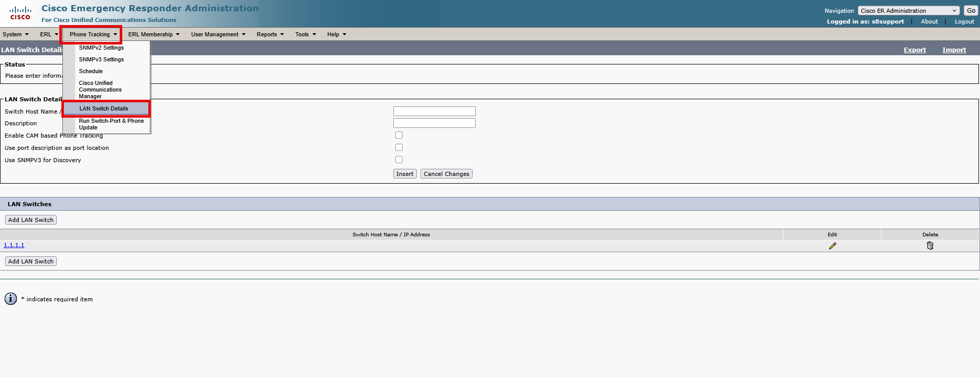Click the trash Delete icon for 1.1.1.1
This screenshot has width=980, height=377.
pyautogui.click(x=930, y=246)
